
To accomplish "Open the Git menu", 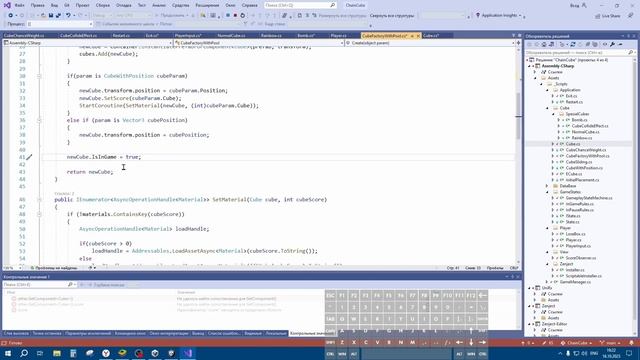I will pyautogui.click(x=67, y=5).
